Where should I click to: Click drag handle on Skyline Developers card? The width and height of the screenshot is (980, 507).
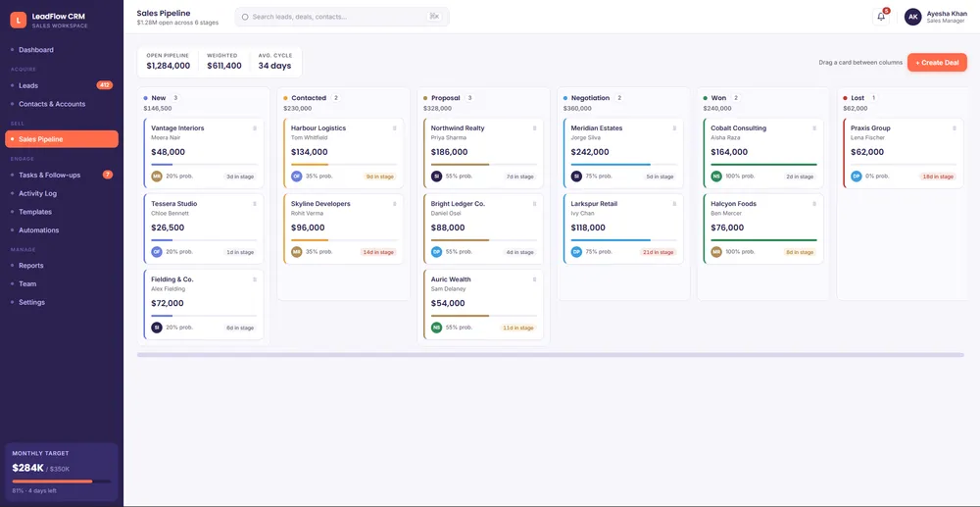(x=394, y=204)
